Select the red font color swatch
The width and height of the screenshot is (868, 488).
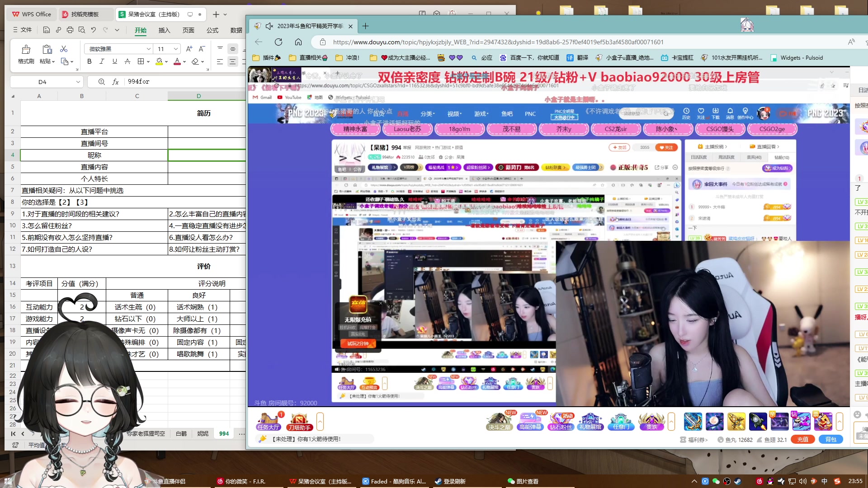click(176, 63)
